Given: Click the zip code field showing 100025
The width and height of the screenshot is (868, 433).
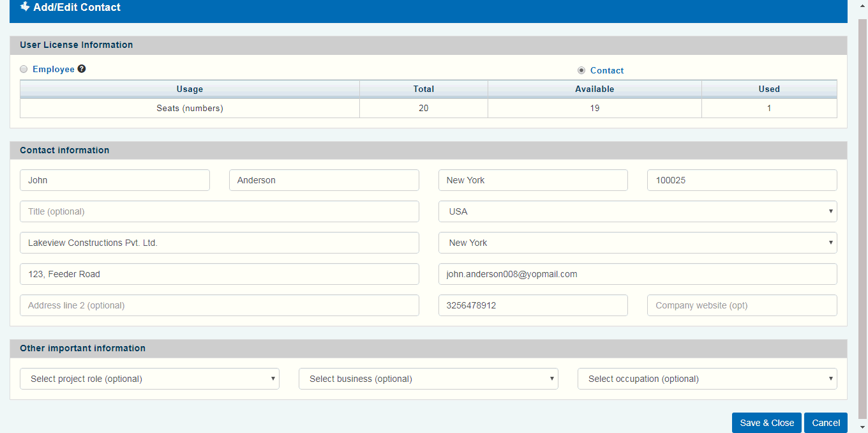Looking at the screenshot, I should tap(742, 180).
